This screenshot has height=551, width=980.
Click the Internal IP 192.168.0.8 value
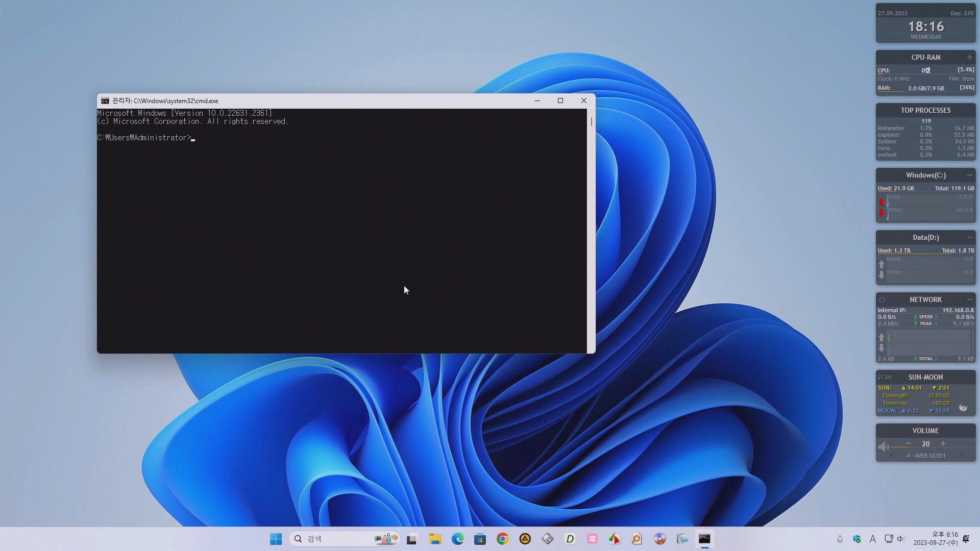(x=958, y=310)
